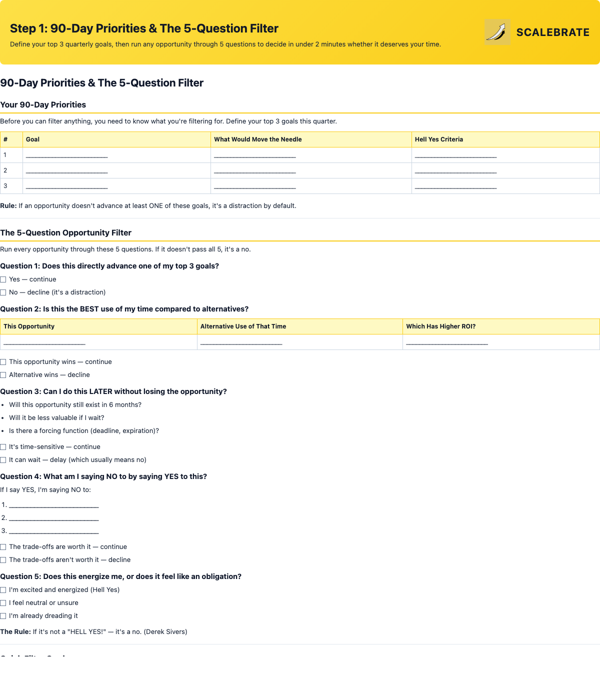600x700 pixels.
Task: Check 'The trade-offs are worth it — continue'
Action: 3,547
